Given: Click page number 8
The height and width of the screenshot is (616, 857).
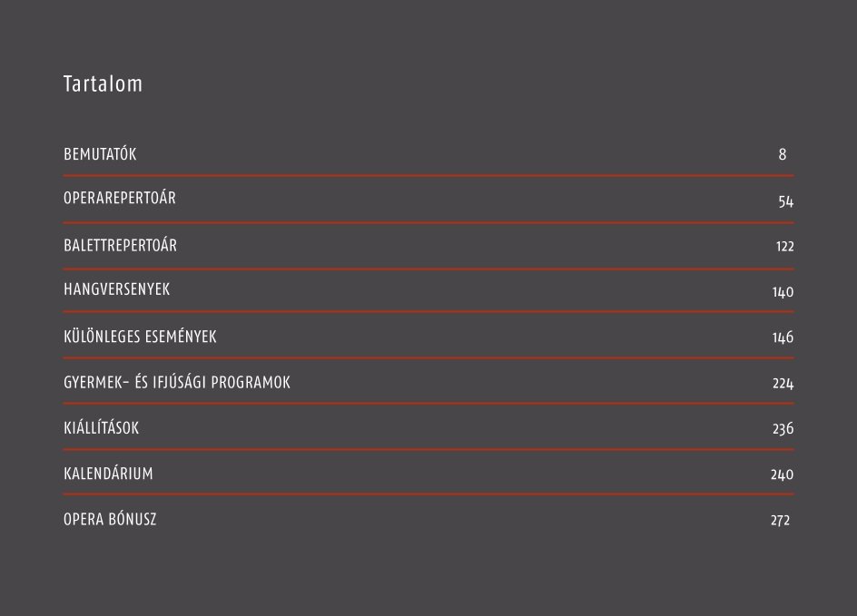Looking at the screenshot, I should pos(783,154).
